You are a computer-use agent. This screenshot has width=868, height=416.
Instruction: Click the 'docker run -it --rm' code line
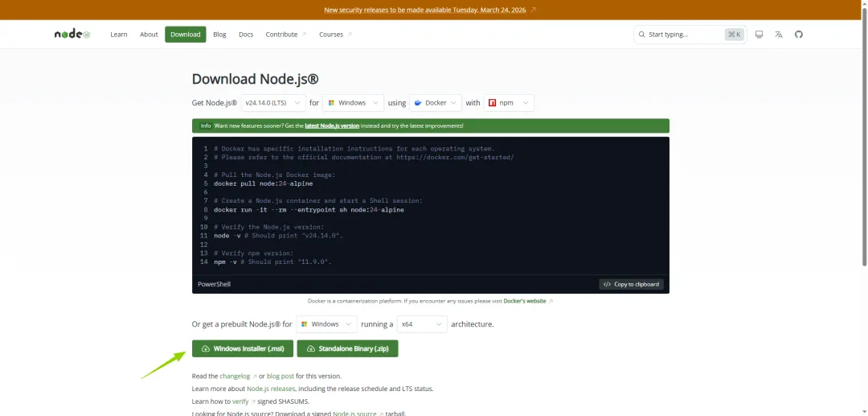pos(309,210)
